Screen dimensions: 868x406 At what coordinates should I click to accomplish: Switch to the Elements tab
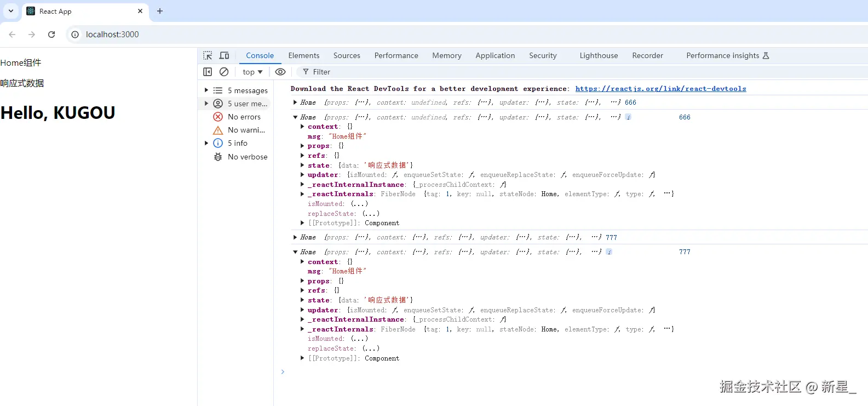point(303,55)
